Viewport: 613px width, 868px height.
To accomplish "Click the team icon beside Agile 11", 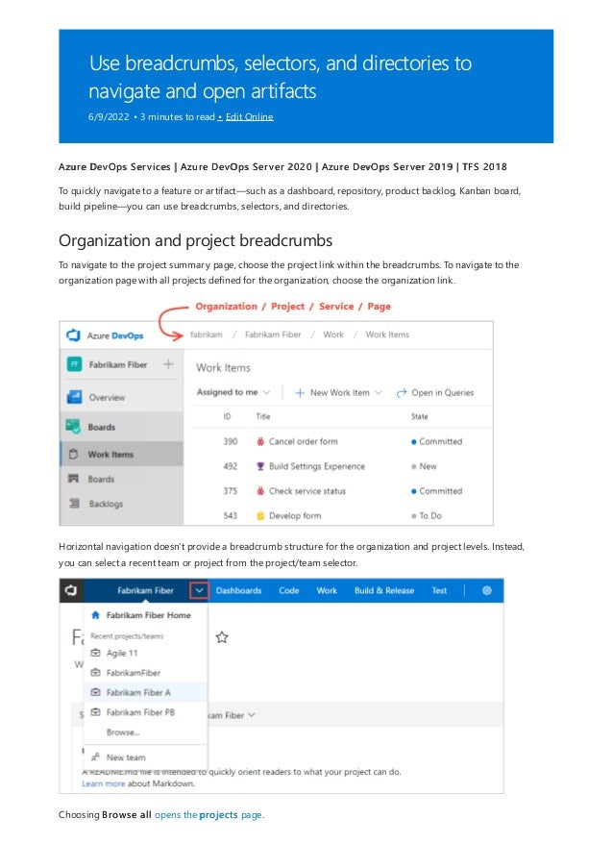I will [x=95, y=653].
